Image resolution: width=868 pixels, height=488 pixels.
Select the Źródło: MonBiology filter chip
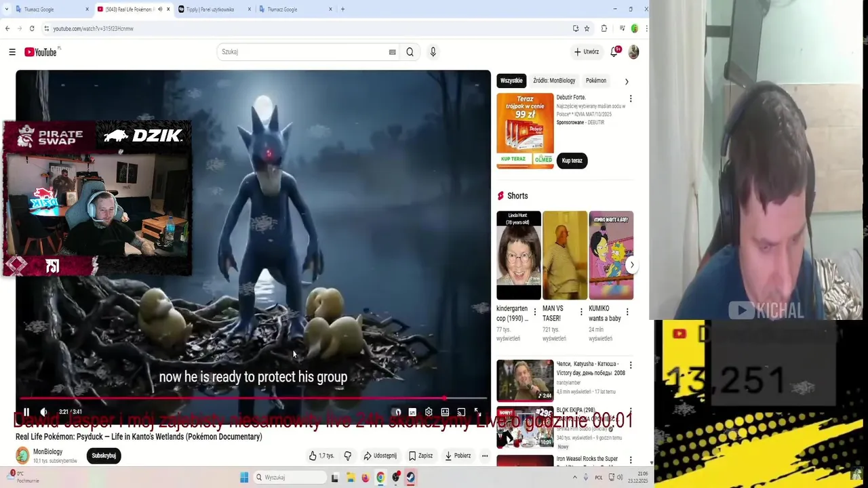(x=554, y=81)
